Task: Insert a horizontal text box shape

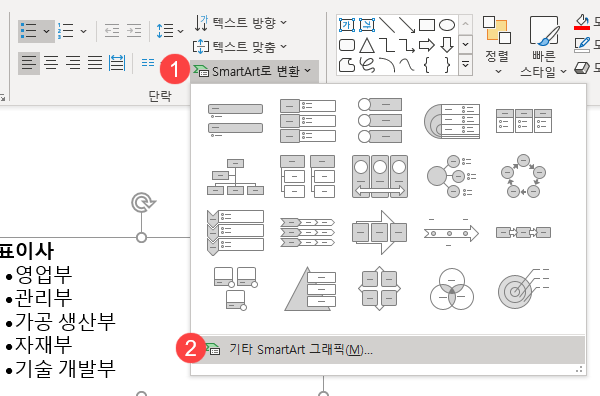Action: [347, 25]
